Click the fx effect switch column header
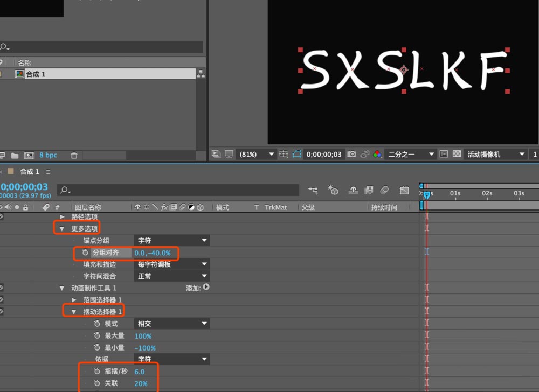The image size is (539, 392). 164,207
